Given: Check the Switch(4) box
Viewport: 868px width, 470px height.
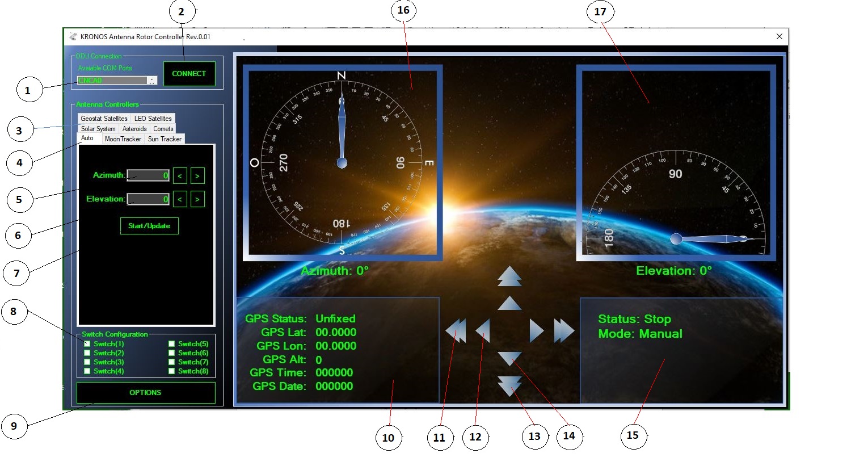Looking at the screenshot, I should click(87, 371).
